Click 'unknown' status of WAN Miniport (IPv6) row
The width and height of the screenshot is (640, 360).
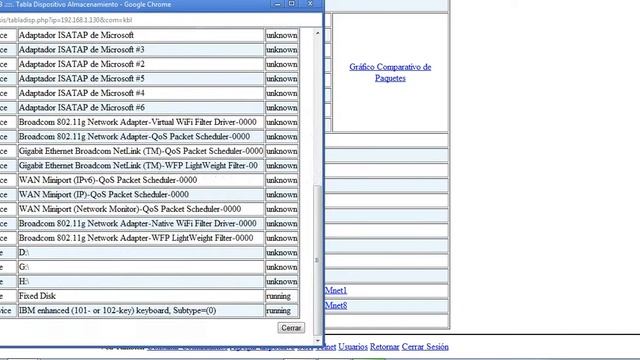coord(282,180)
